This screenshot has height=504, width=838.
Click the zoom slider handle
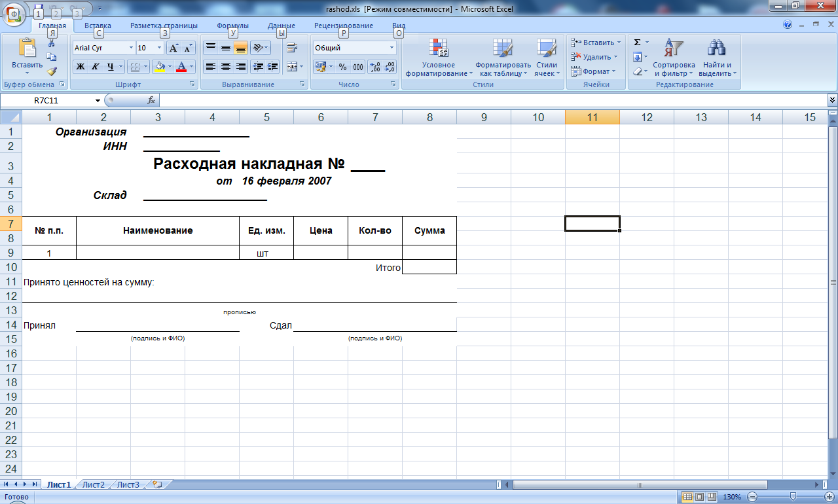pyautogui.click(x=793, y=497)
